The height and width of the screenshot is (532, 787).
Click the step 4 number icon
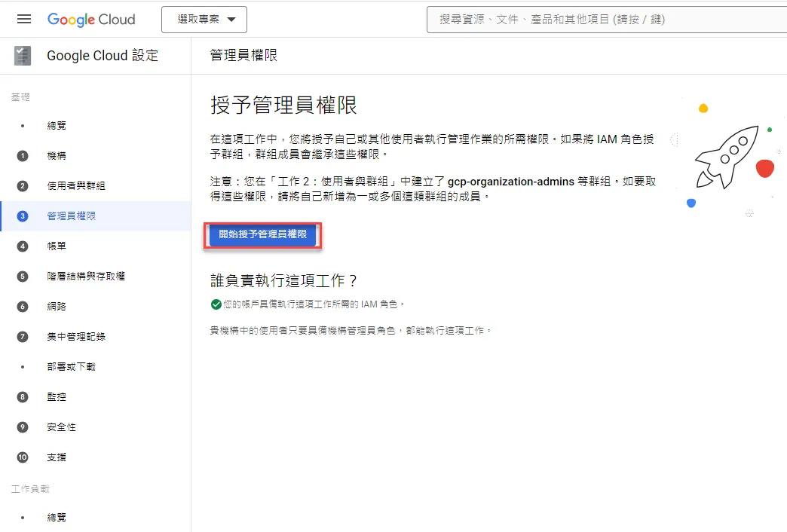point(23,246)
